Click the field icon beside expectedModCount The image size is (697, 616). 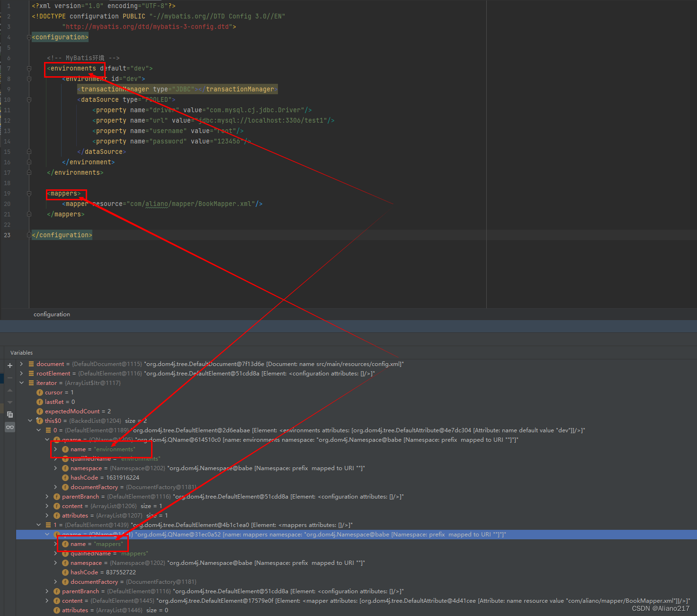tap(40, 411)
